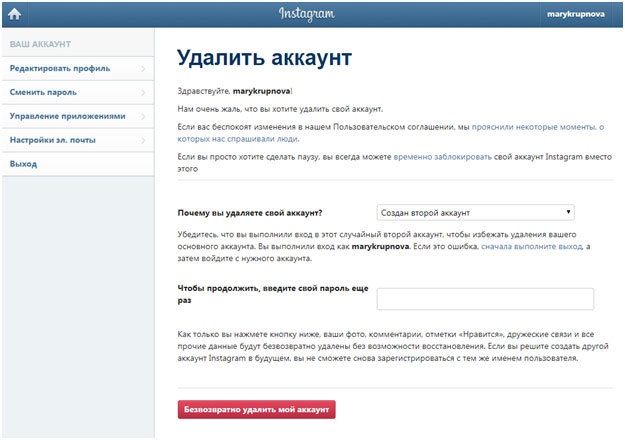Open the marykrupnova user menu in header
The width and height of the screenshot is (625, 440).
pos(576,14)
